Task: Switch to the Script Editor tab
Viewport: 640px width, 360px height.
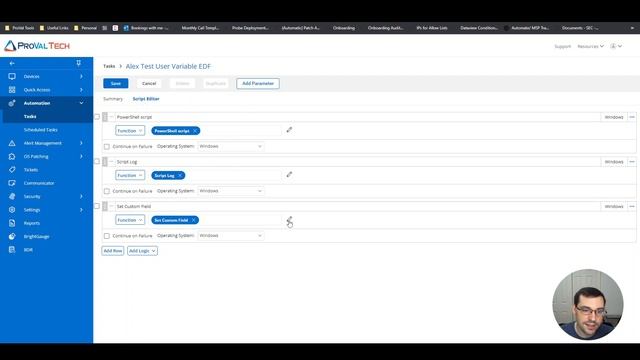Action: [x=146, y=99]
